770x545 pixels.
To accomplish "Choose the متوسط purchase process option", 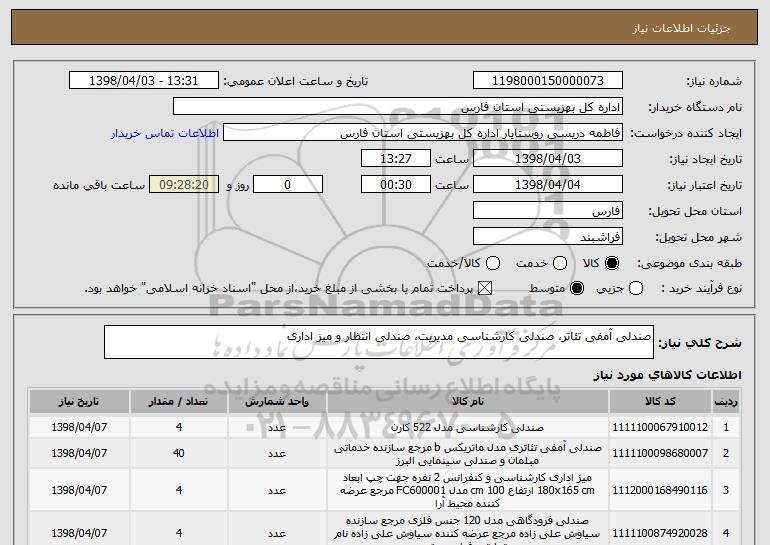I will coord(577,288).
